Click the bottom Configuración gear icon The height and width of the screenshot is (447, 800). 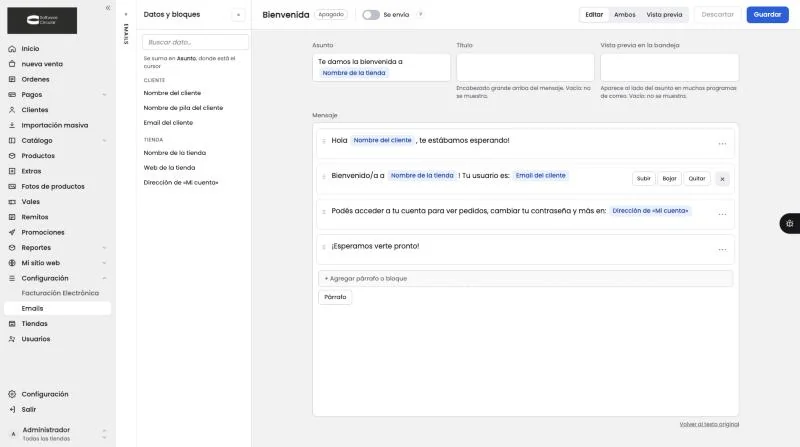[x=12, y=394]
